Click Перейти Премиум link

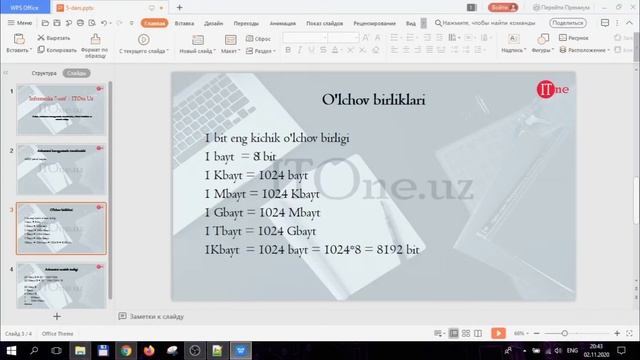pos(562,7)
